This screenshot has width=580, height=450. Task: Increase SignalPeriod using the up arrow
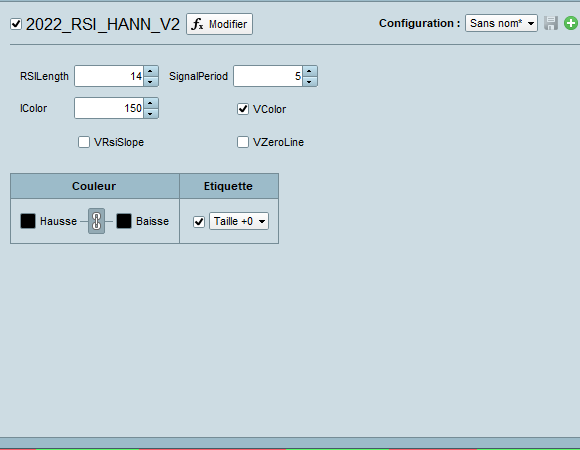coord(310,71)
